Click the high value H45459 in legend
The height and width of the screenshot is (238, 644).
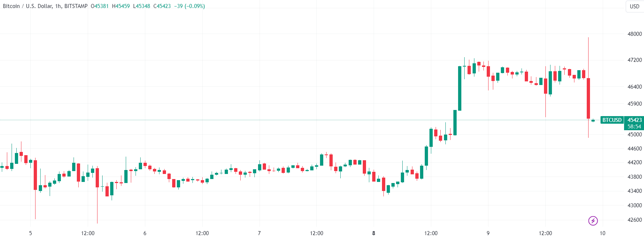coord(121,6)
